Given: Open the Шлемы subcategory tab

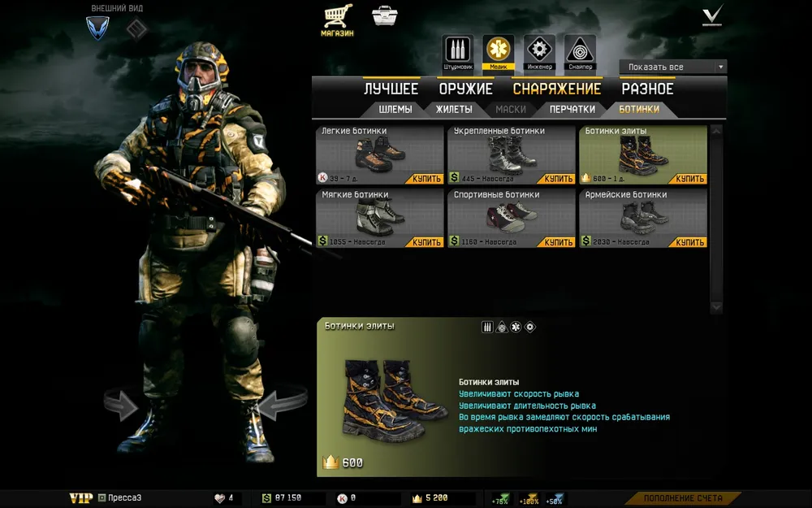Looking at the screenshot, I should [395, 109].
